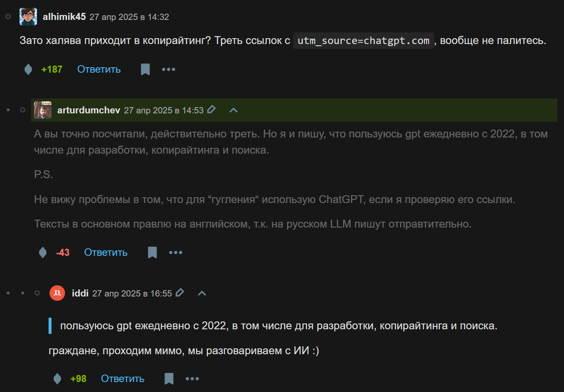Bookmark iddi's comment
Image resolution: width=564 pixels, height=392 pixels.
click(x=169, y=378)
